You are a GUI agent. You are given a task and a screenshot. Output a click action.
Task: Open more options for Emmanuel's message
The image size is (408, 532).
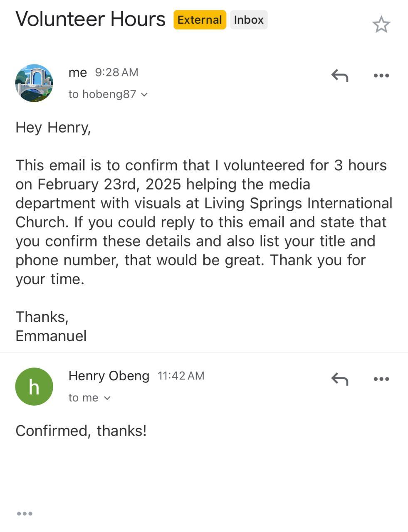[x=381, y=76]
